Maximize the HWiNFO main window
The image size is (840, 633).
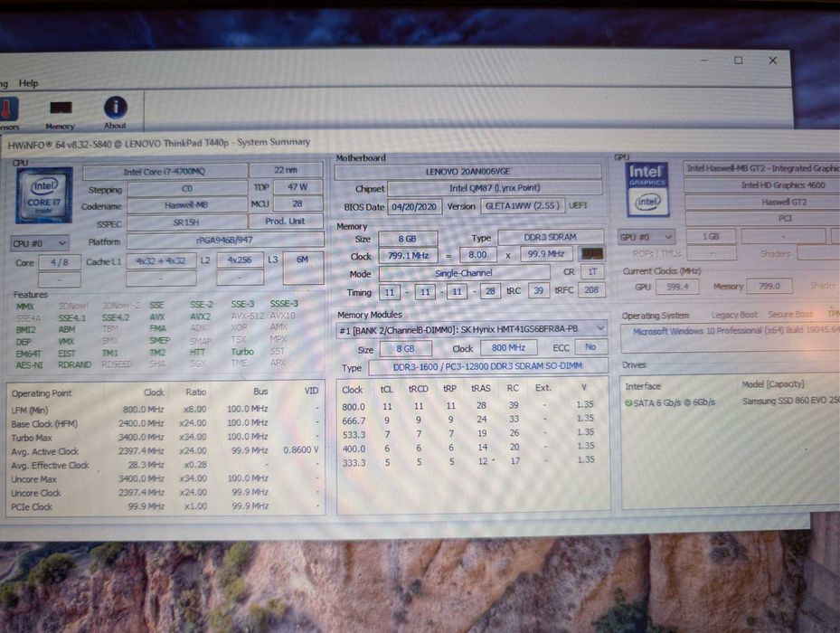pyautogui.click(x=738, y=60)
